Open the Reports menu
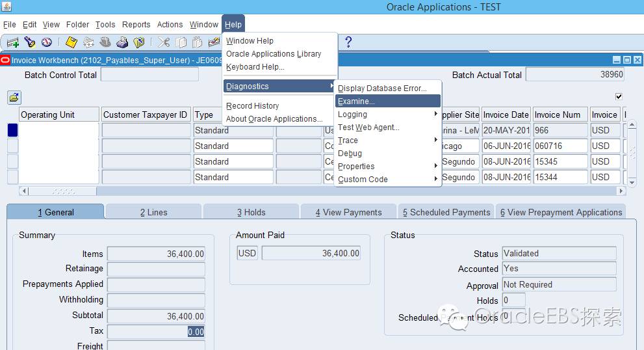 136,25
